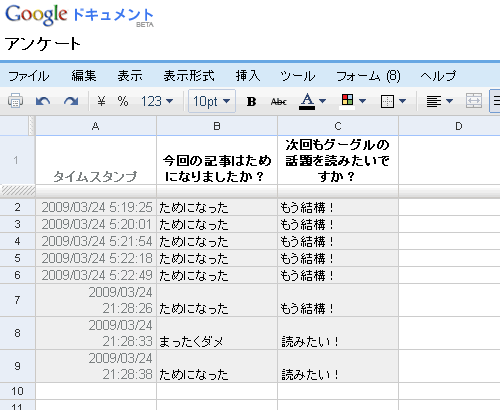Screen dimensions: 500x410
Task: Redo the last undone action
Action: (71, 101)
